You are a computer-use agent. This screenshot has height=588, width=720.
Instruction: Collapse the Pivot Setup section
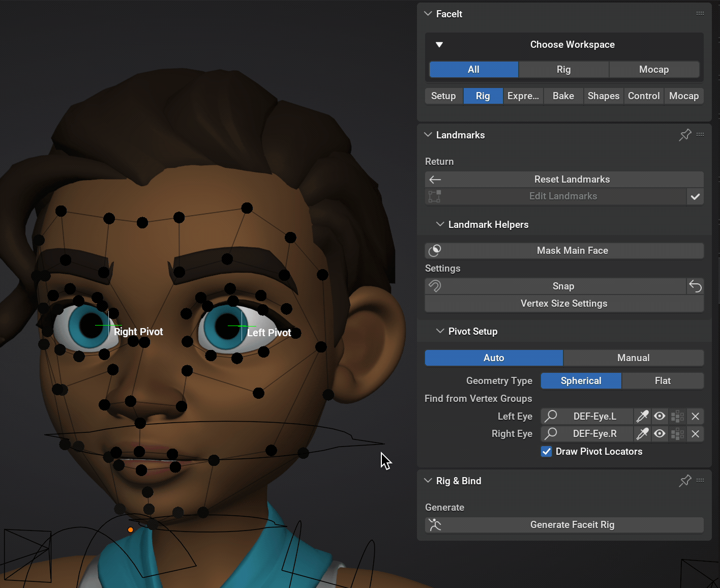pos(440,331)
